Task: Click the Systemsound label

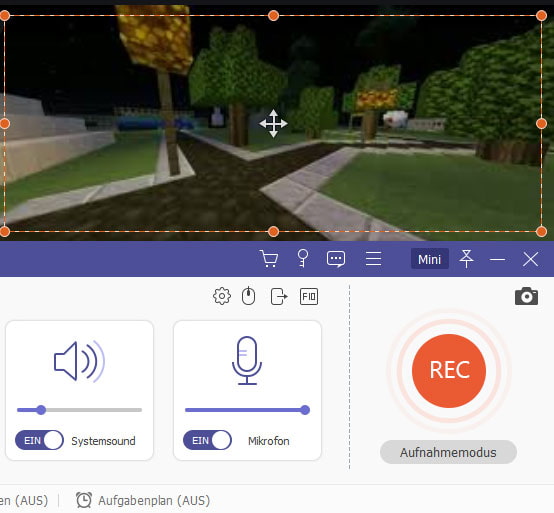Action: coord(103,441)
